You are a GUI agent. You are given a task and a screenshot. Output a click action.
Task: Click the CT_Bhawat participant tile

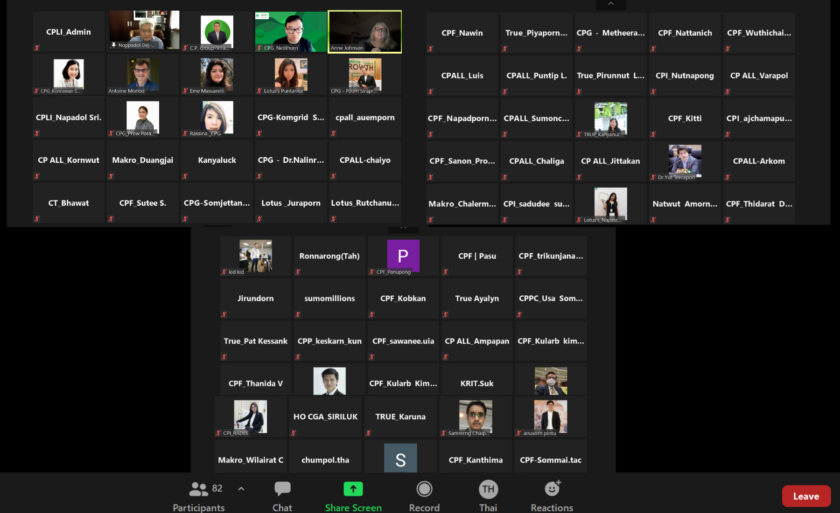69,203
